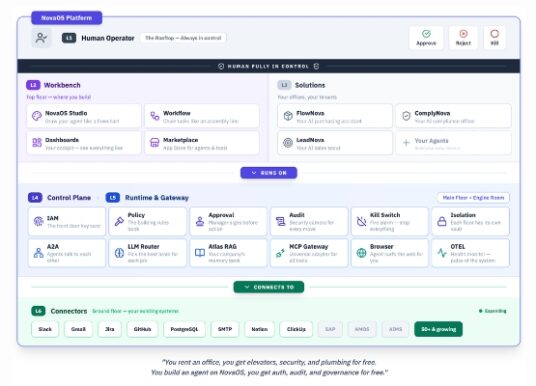Click the Atlas RAG book icon

(x=200, y=253)
